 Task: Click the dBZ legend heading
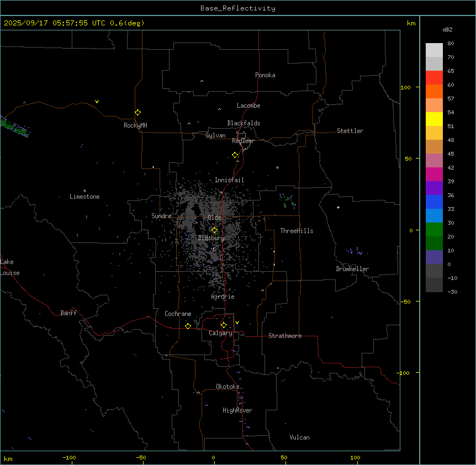(x=448, y=29)
